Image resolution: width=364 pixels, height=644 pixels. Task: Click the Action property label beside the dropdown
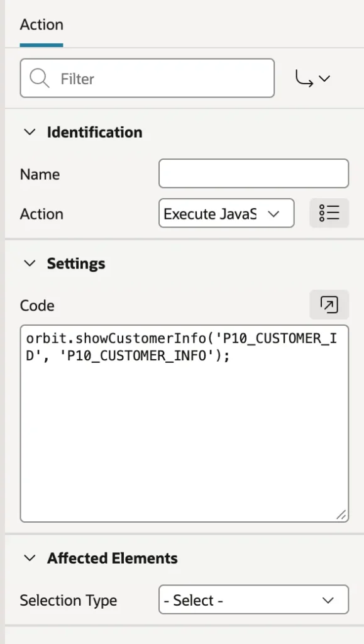pos(41,214)
